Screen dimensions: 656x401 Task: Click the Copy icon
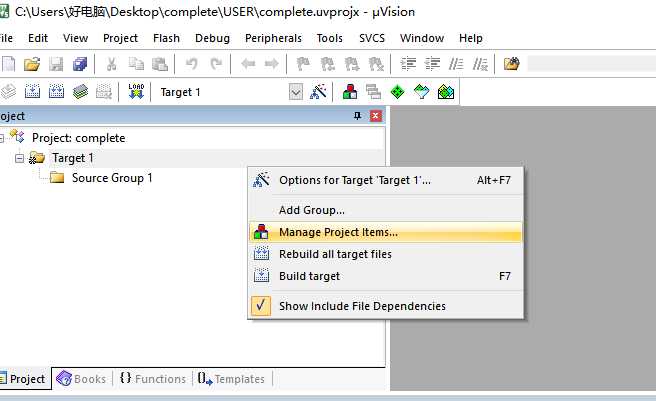136,64
